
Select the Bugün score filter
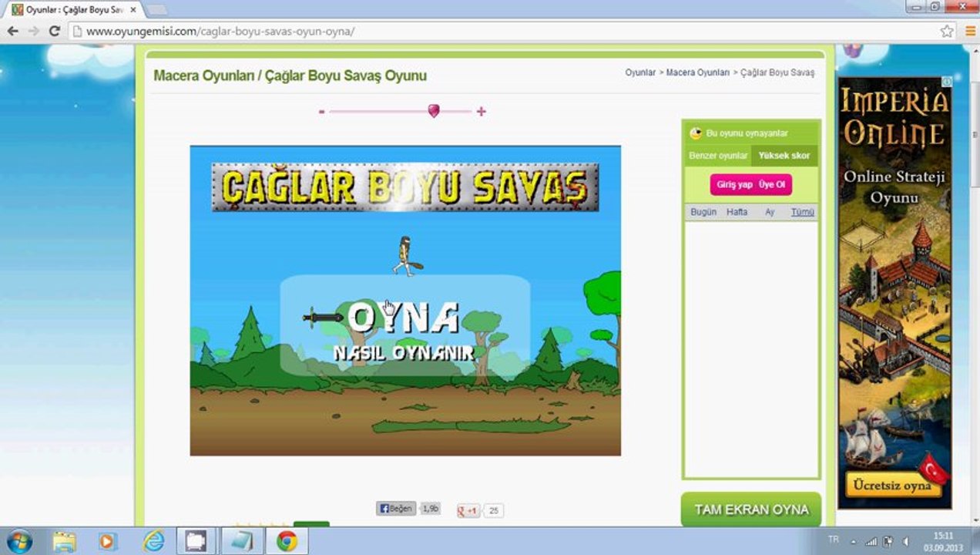click(703, 212)
